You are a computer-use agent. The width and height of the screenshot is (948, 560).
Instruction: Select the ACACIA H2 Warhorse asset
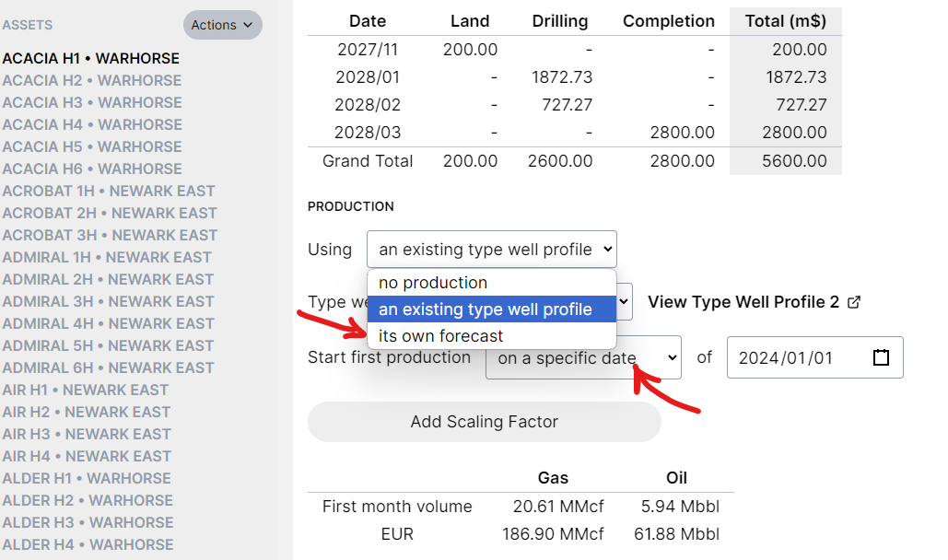pos(92,80)
